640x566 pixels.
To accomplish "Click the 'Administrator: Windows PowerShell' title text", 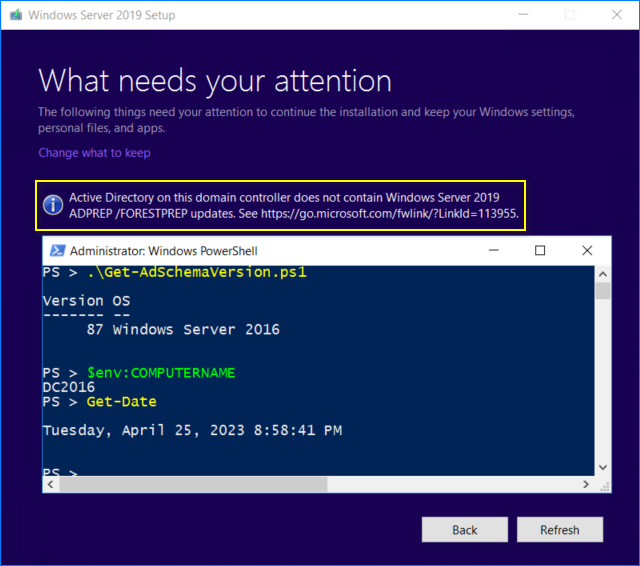I will [x=163, y=251].
